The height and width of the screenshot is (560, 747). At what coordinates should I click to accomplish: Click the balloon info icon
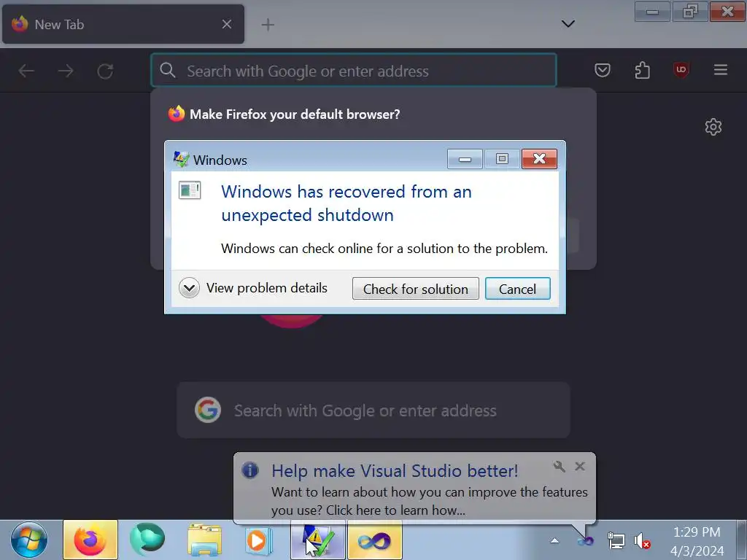tap(250, 470)
